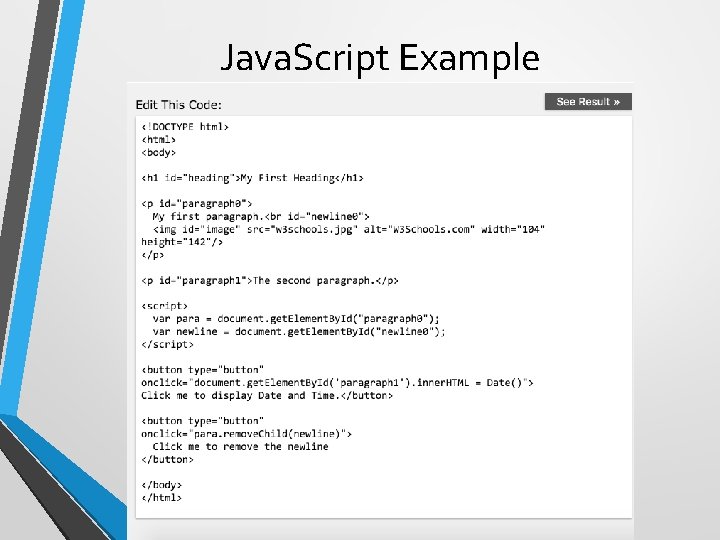Image resolution: width=720 pixels, height=540 pixels.
Task: Click the See Result button
Action: point(588,101)
